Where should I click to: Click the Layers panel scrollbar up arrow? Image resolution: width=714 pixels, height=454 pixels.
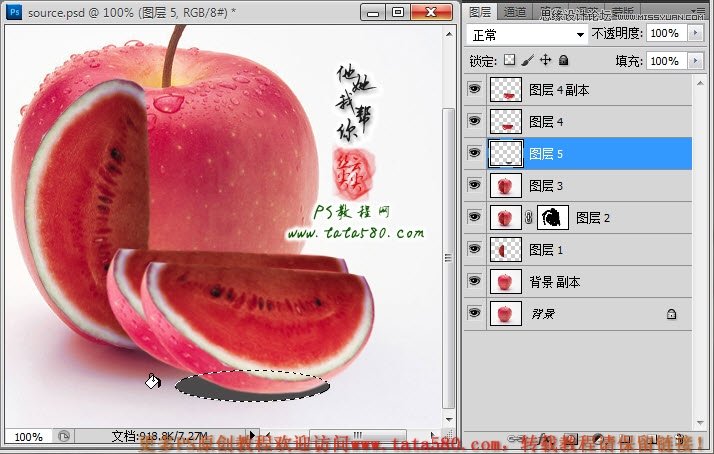[x=700, y=83]
